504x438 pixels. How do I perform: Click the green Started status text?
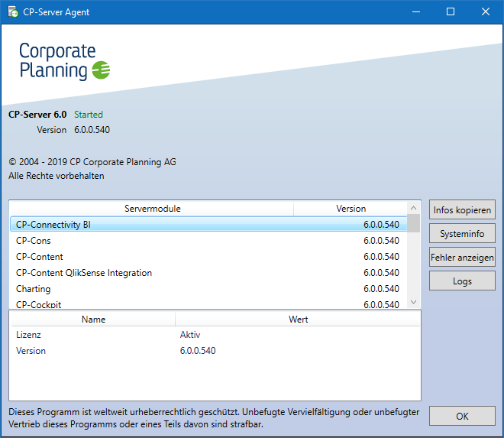coord(89,115)
